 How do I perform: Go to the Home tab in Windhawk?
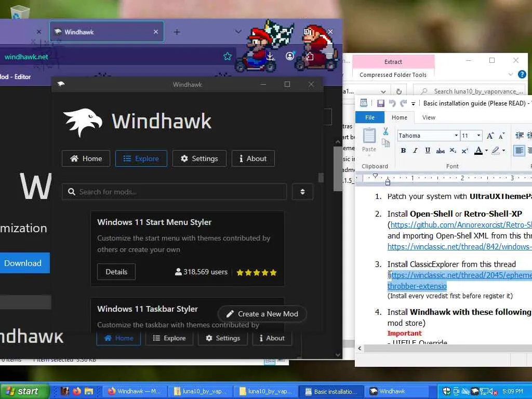pos(86,158)
